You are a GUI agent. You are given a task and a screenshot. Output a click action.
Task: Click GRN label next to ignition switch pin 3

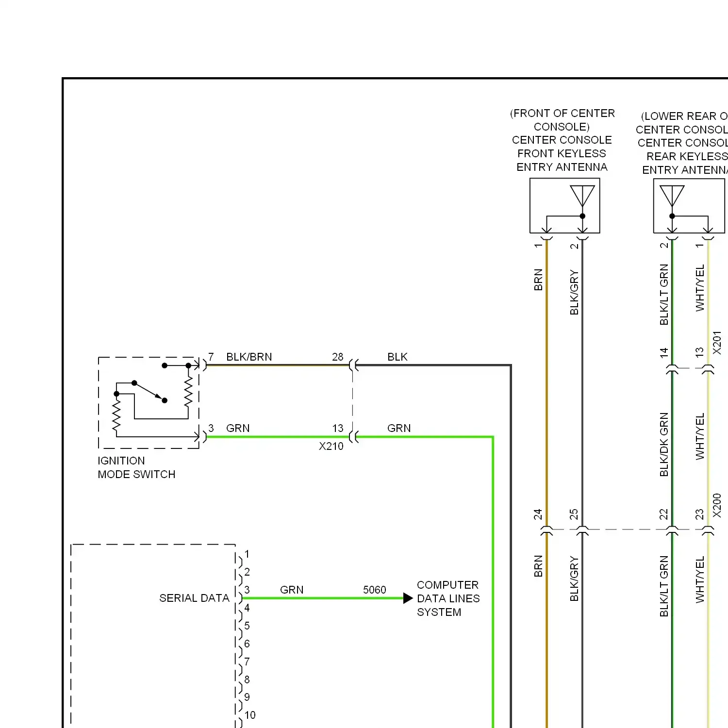click(x=238, y=428)
